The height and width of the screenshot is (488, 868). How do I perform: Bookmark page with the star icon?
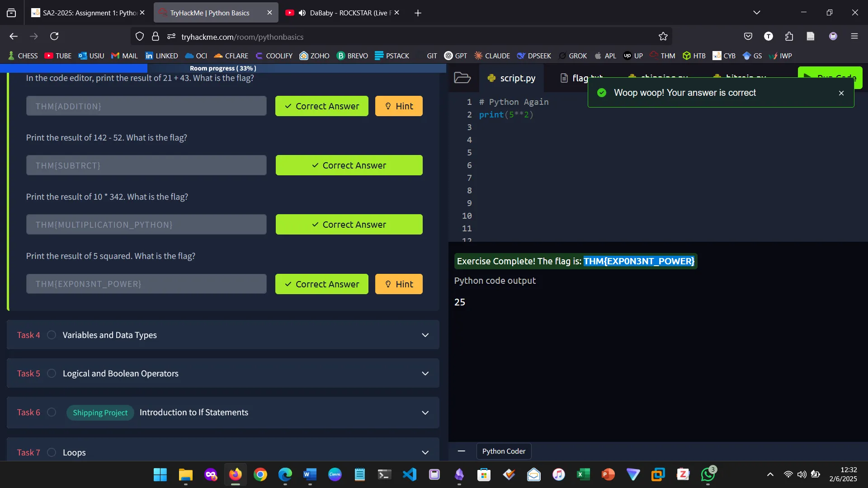coord(663,37)
